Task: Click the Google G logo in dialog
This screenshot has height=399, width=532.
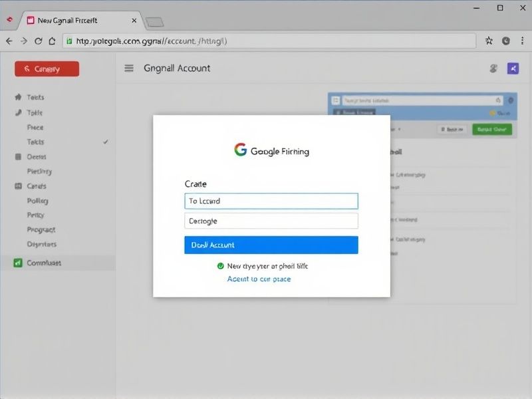Action: point(241,150)
